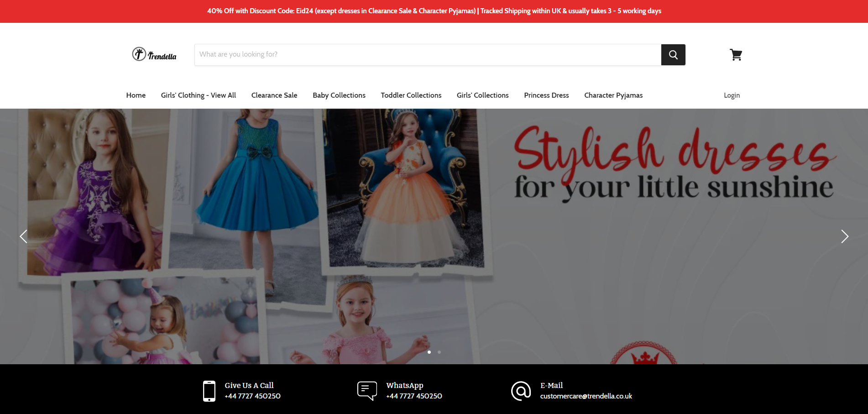Click the 'WhatsApp' heading text
This screenshot has height=414, width=868.
pyautogui.click(x=405, y=385)
